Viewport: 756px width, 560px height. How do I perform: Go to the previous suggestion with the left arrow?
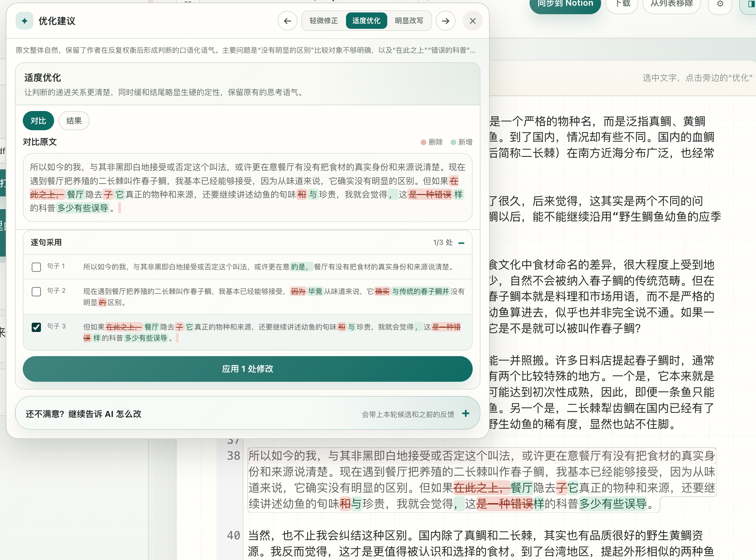click(288, 21)
